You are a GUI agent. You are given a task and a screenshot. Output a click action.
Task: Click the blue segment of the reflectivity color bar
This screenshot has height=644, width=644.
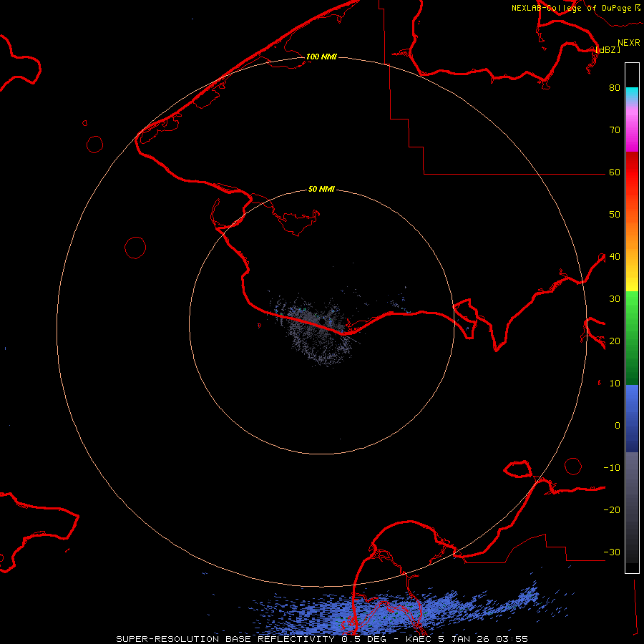point(632,419)
